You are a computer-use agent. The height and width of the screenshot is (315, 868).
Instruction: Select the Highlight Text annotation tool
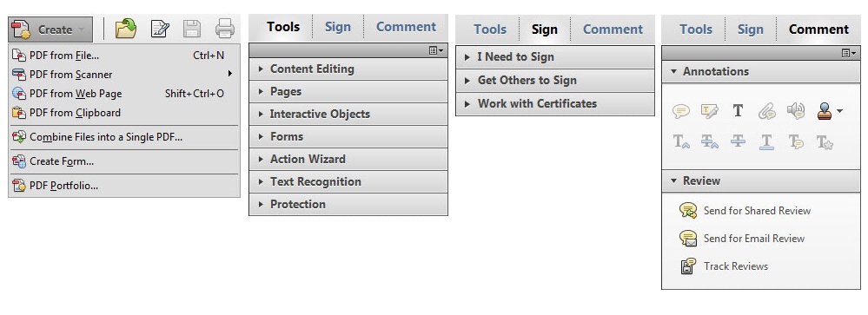tap(710, 112)
